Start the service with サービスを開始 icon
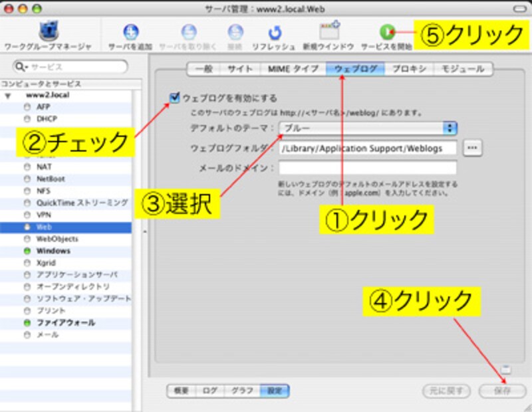 386,31
